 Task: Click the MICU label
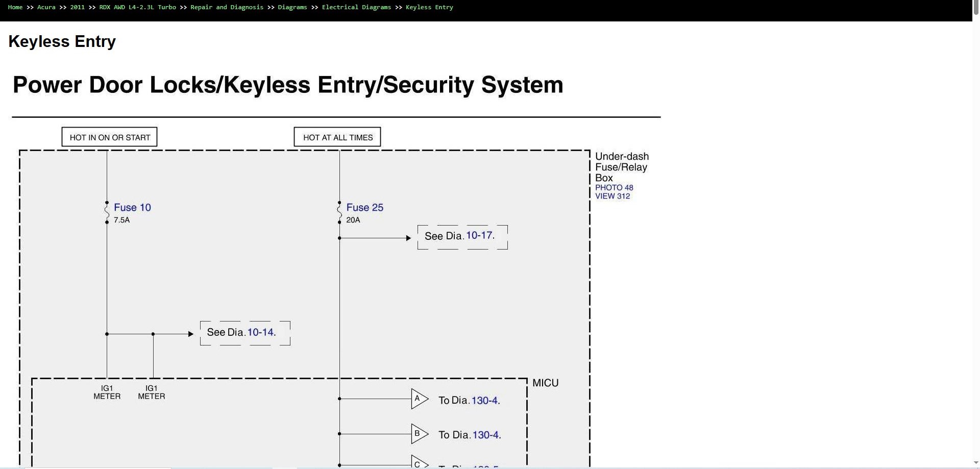coord(545,383)
